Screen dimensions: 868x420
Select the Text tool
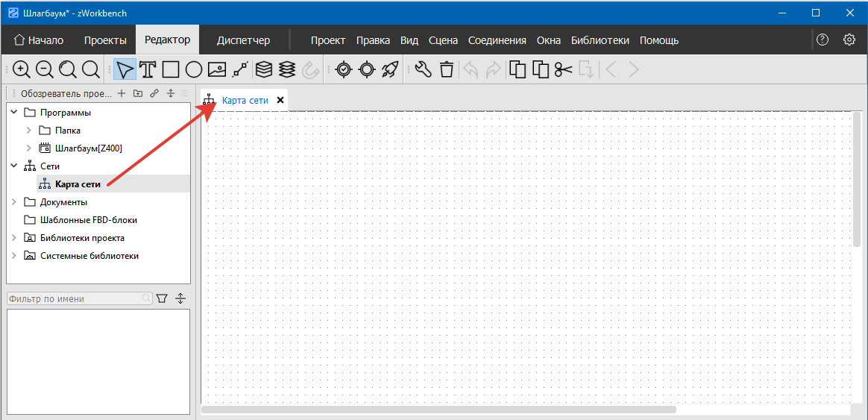pyautogui.click(x=148, y=69)
